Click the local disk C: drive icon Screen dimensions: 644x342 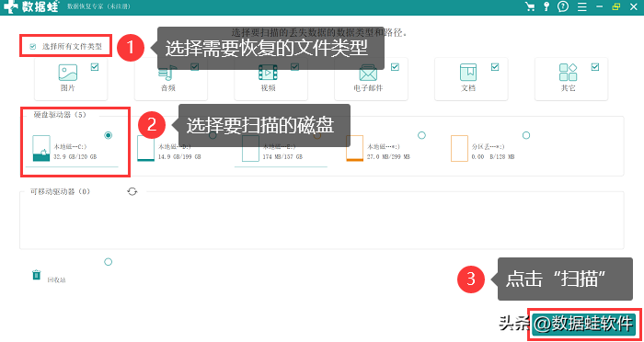pyautogui.click(x=41, y=148)
